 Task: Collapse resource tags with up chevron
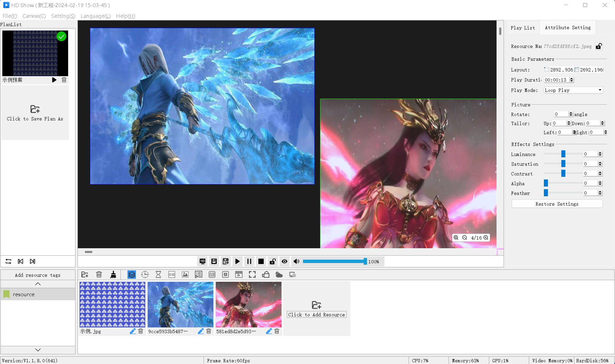38,284
